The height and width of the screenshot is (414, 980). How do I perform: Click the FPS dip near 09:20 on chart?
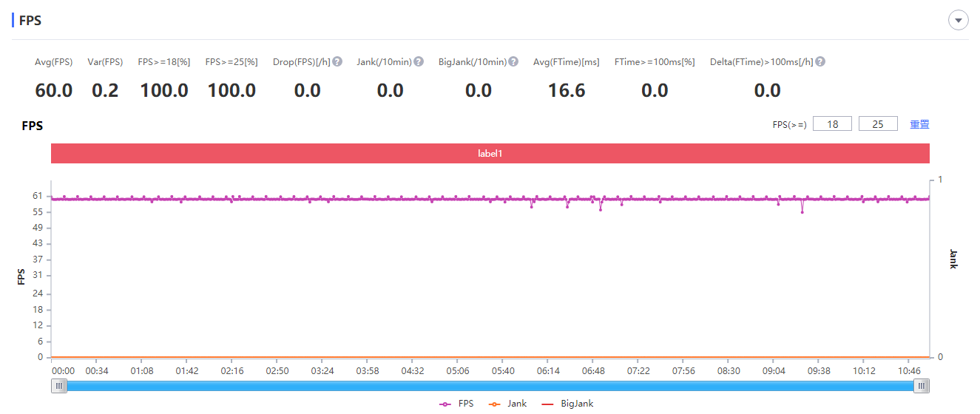point(802,211)
